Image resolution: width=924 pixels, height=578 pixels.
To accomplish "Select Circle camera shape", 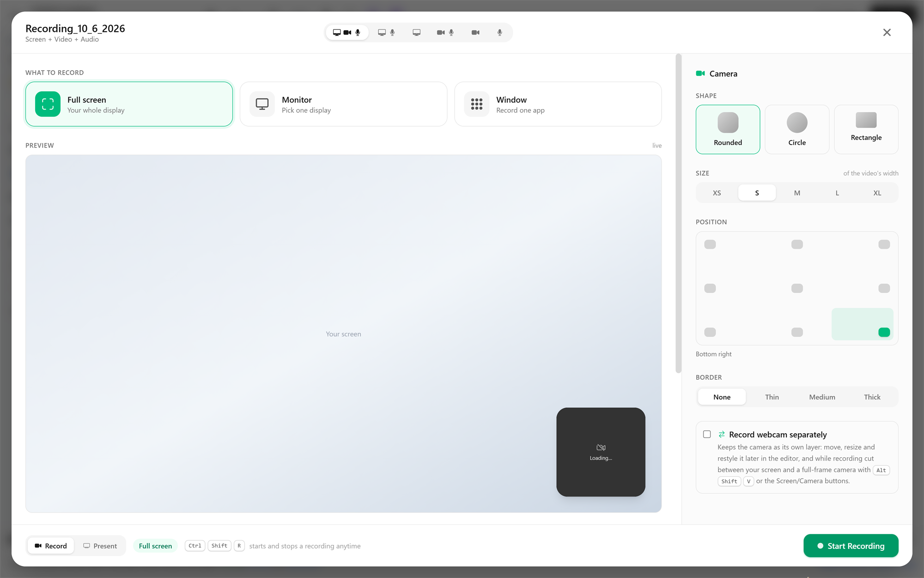I will 797,129.
